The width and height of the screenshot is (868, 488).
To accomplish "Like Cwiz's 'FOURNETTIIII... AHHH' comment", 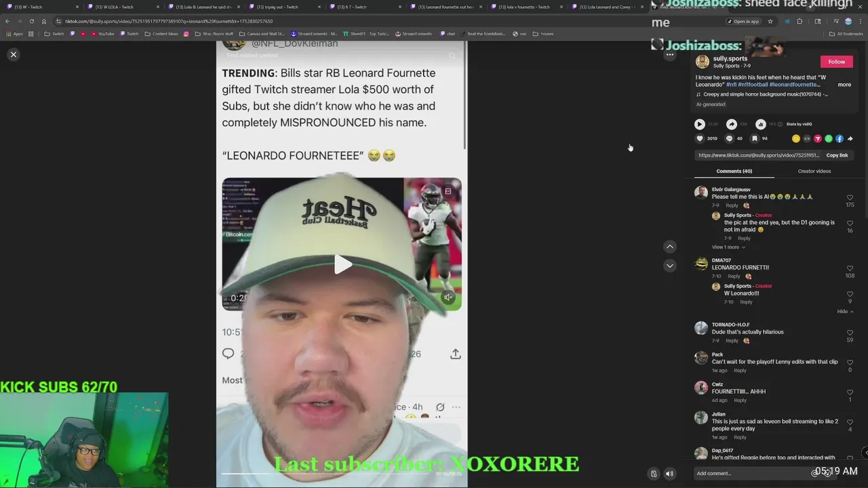I will 850,392.
